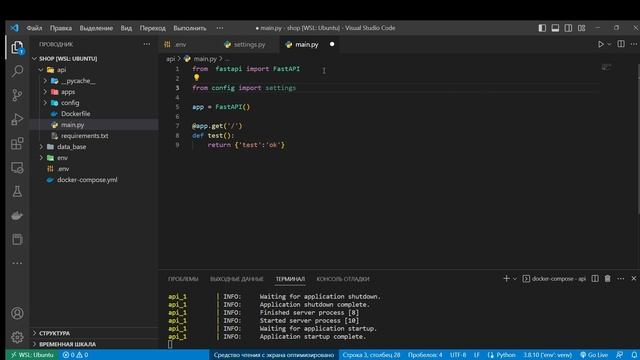Customize layout from title bar
640x360 pixels.
pos(581,28)
